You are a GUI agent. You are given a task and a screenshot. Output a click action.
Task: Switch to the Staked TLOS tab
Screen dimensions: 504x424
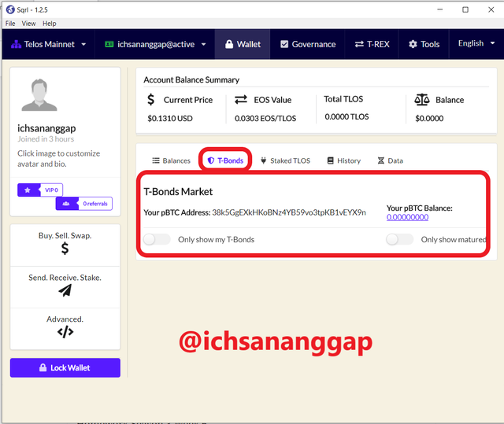(x=285, y=160)
